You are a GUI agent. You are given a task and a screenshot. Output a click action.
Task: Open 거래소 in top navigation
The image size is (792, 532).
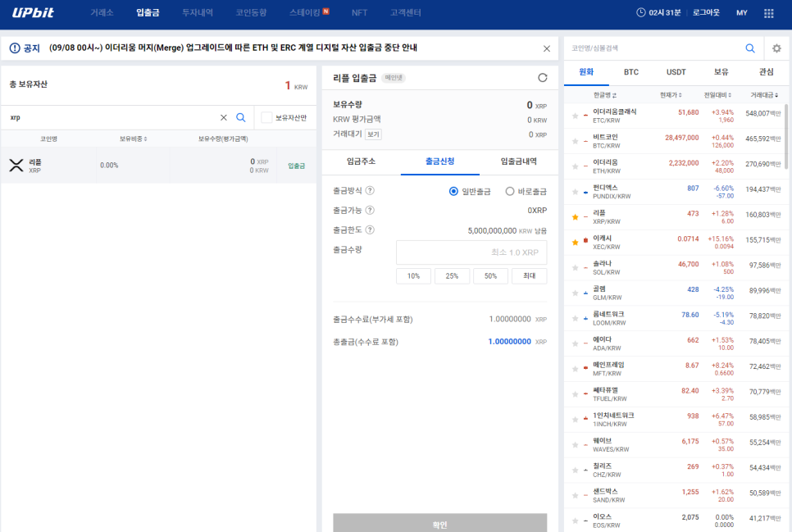point(102,12)
